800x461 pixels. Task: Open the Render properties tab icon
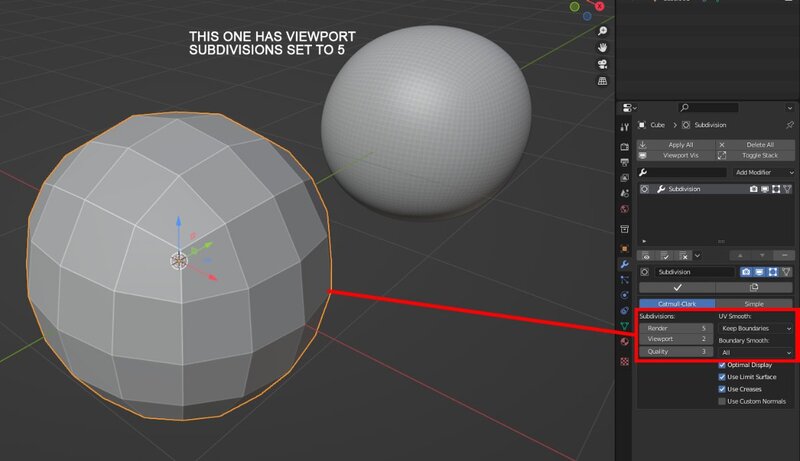click(624, 147)
